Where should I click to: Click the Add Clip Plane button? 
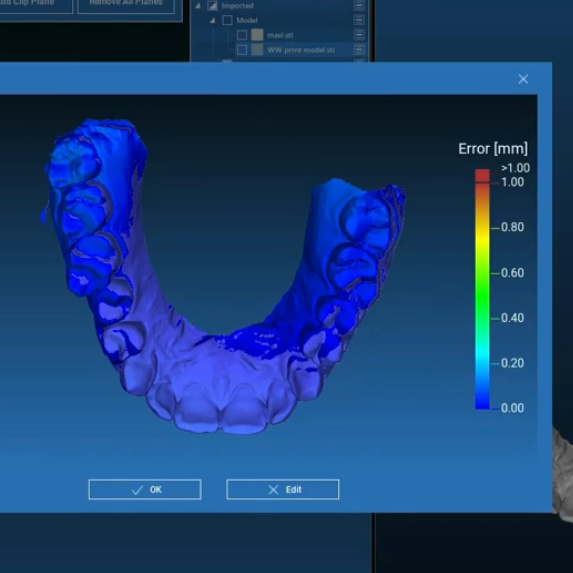pos(35,4)
